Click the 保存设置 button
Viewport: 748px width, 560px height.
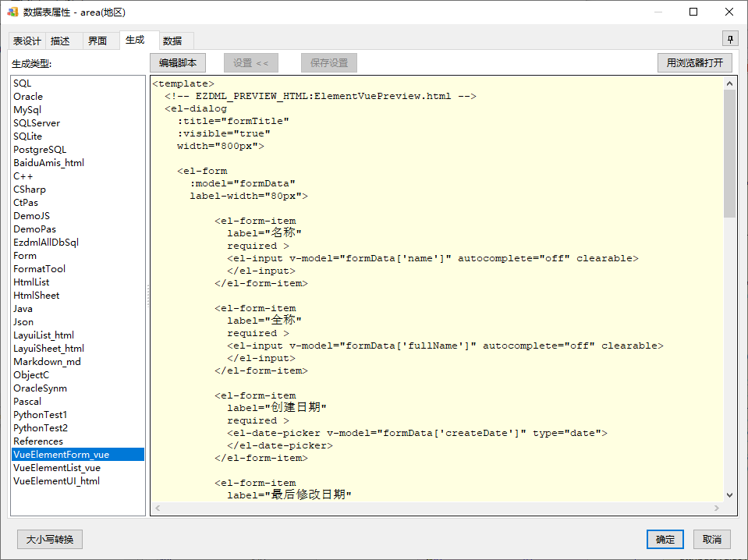tap(329, 63)
